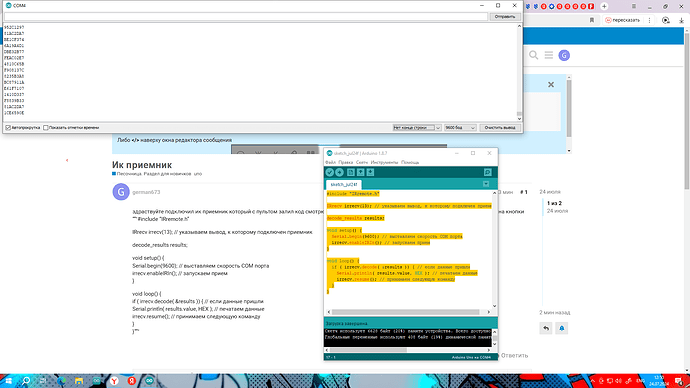
Task: Click the serial monitor send input field
Action: [246, 17]
